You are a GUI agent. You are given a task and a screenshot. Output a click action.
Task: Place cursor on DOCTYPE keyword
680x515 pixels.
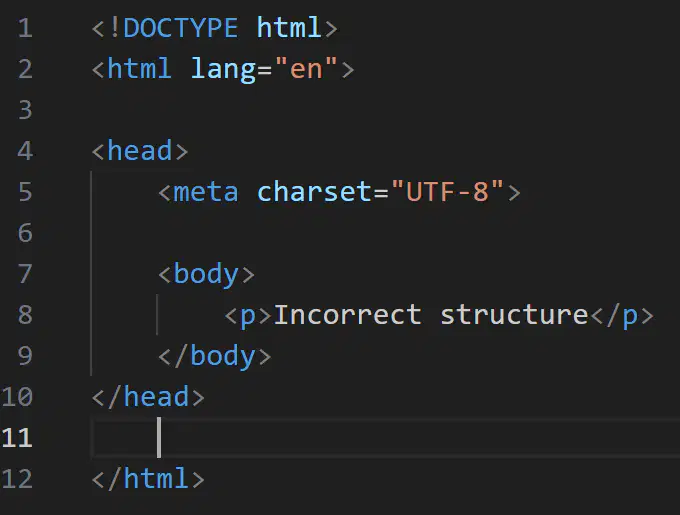tap(180, 28)
